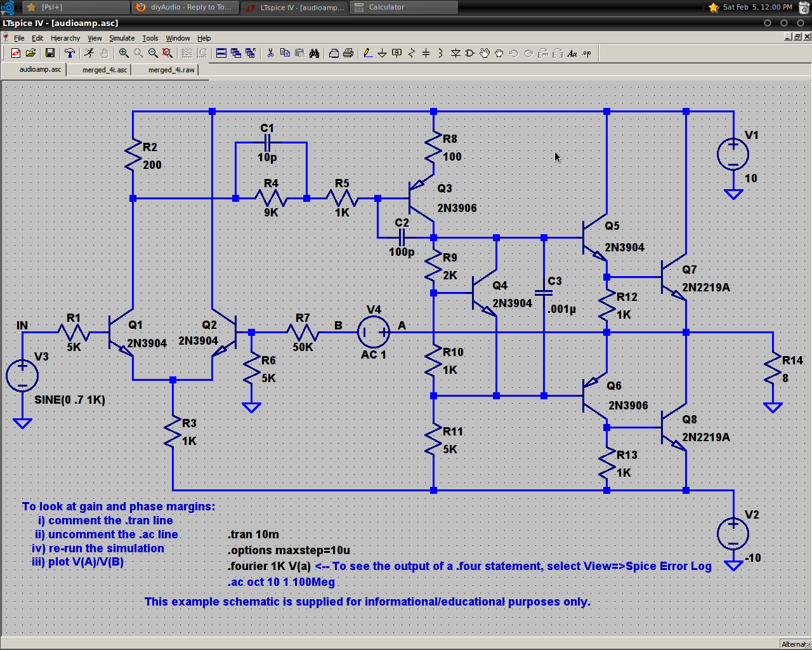The height and width of the screenshot is (650, 812).
Task: Select the Drag closed-hand tool
Action: [x=499, y=53]
